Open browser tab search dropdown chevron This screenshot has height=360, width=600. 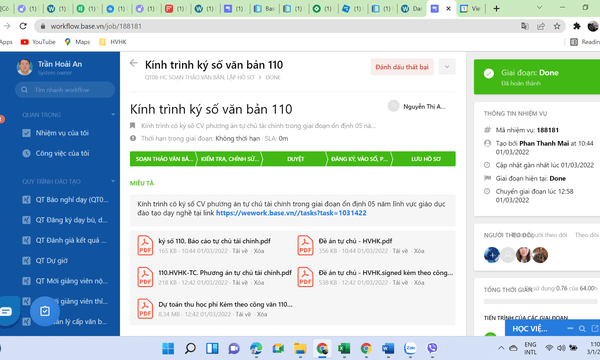pyautogui.click(x=539, y=7)
